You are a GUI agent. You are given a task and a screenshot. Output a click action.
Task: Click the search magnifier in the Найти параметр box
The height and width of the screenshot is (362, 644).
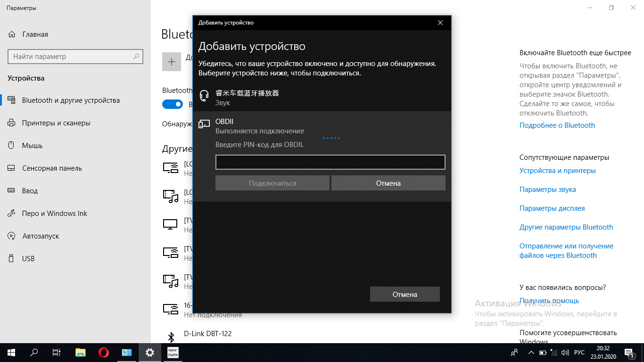point(136,57)
